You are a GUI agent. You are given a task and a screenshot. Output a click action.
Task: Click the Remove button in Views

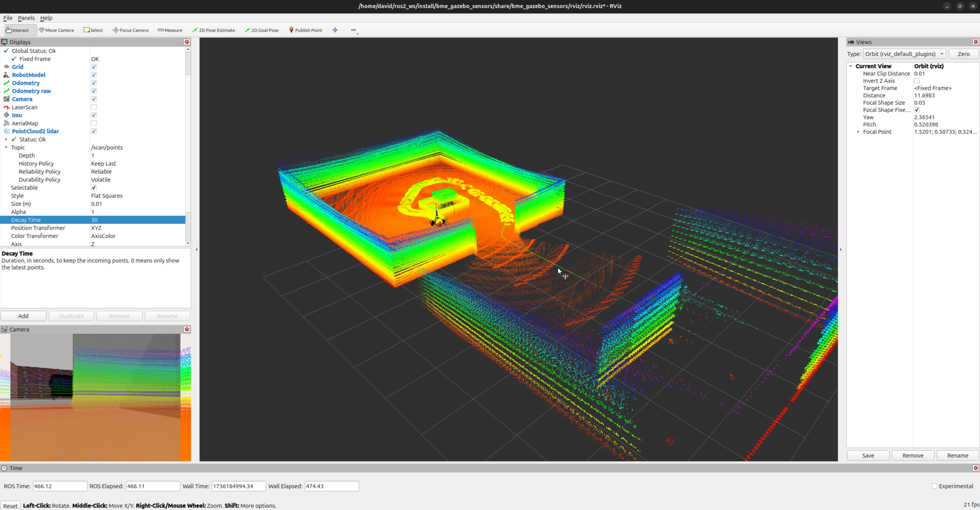tap(913, 455)
